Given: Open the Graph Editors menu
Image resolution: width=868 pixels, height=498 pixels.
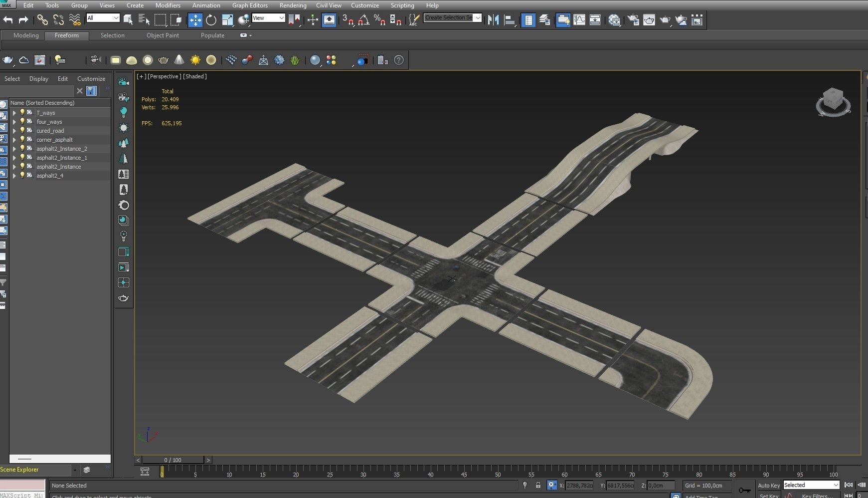Looking at the screenshot, I should pyautogui.click(x=250, y=5).
